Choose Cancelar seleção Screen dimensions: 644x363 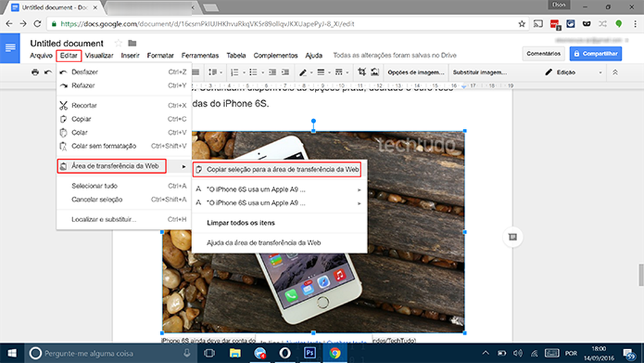[124, 199]
